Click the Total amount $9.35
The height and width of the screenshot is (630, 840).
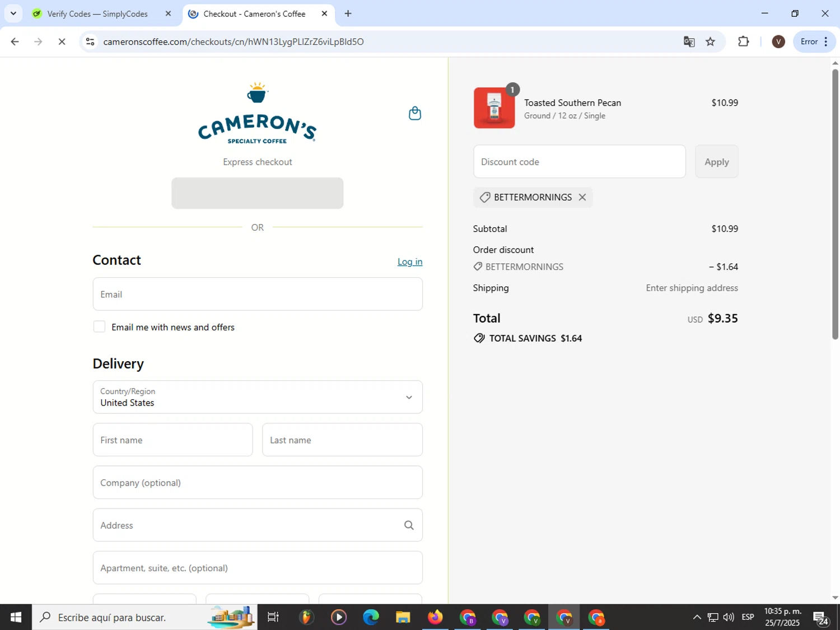[723, 318]
